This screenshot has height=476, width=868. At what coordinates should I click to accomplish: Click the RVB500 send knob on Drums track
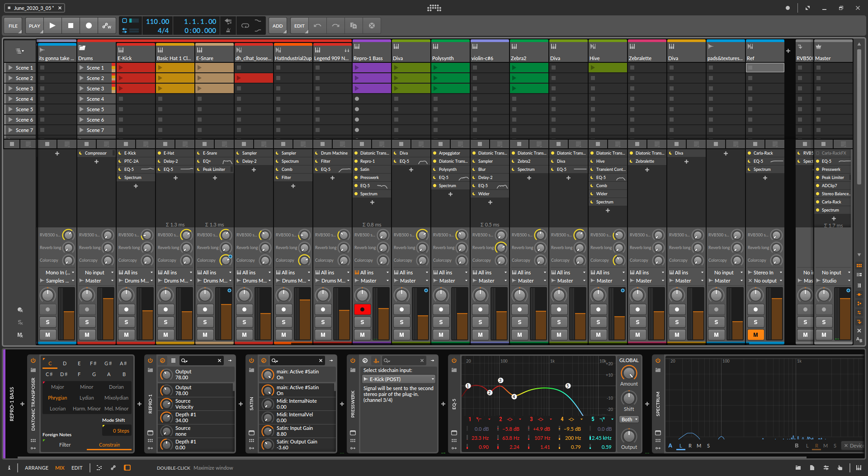pos(108,235)
